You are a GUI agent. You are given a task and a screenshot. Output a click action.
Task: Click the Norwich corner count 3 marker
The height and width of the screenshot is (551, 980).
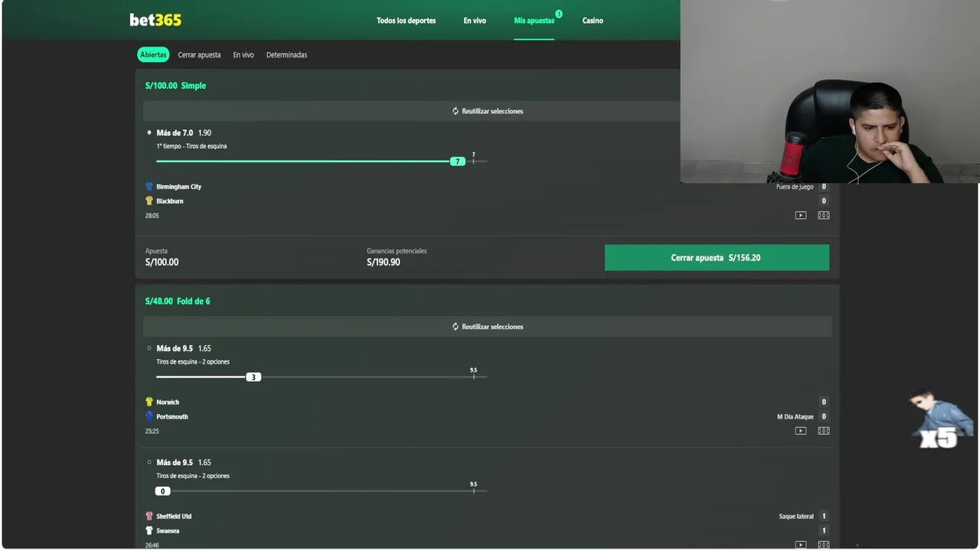coord(253,377)
